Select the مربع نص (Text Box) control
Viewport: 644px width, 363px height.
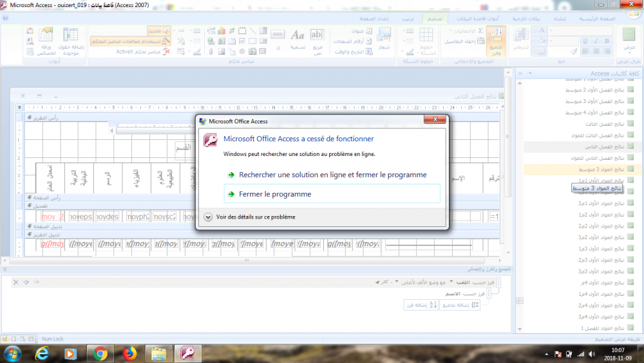coord(317,41)
